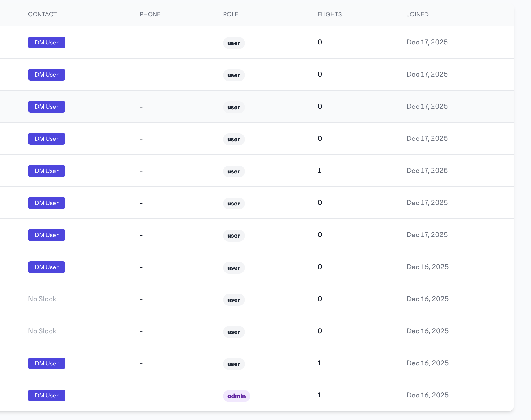This screenshot has height=420, width=531.
Task: Click the user role badge in first row
Action: pos(234,43)
